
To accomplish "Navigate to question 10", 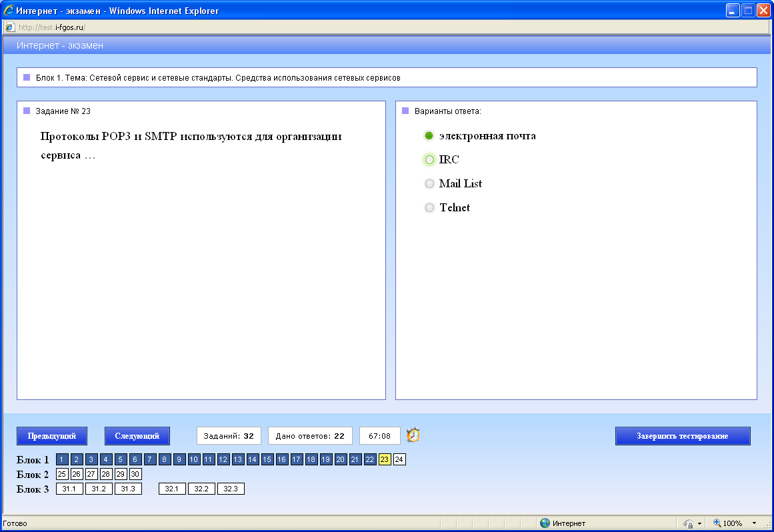I will (x=193, y=459).
